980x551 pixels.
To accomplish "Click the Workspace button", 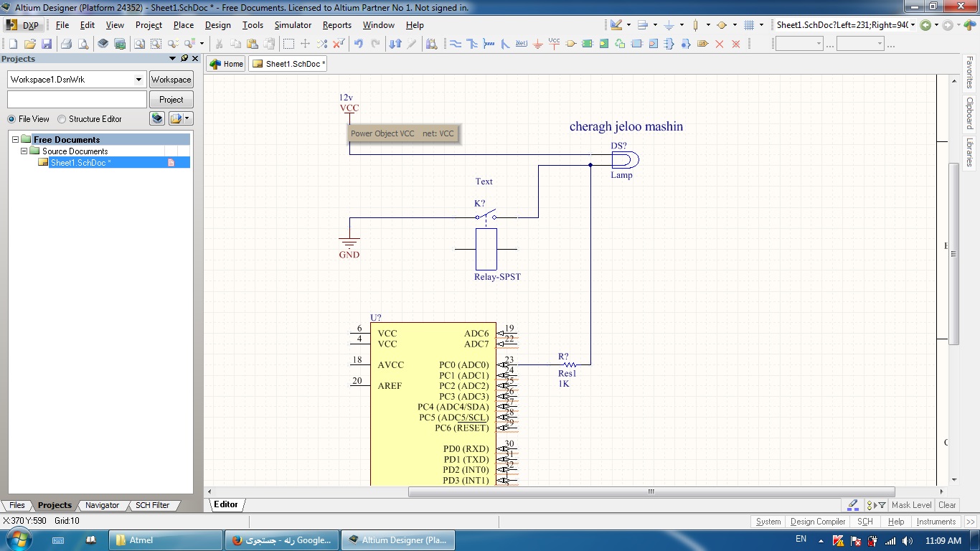I will coord(171,80).
